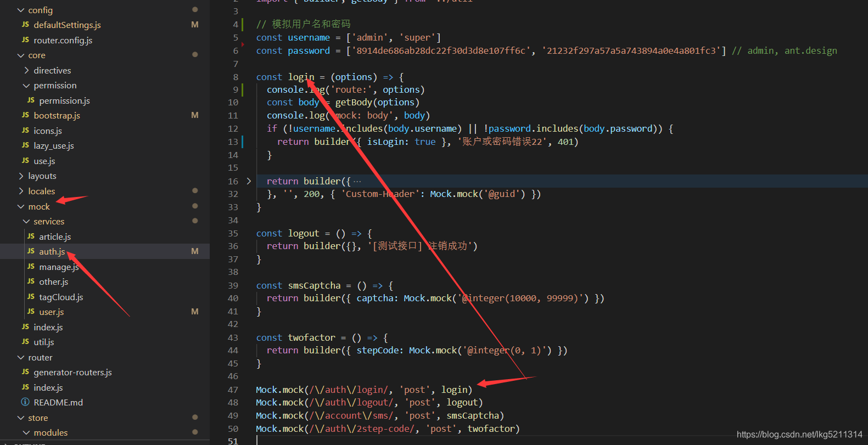Image resolution: width=868 pixels, height=445 pixels.
Task: Open user.js file
Action: pos(52,312)
